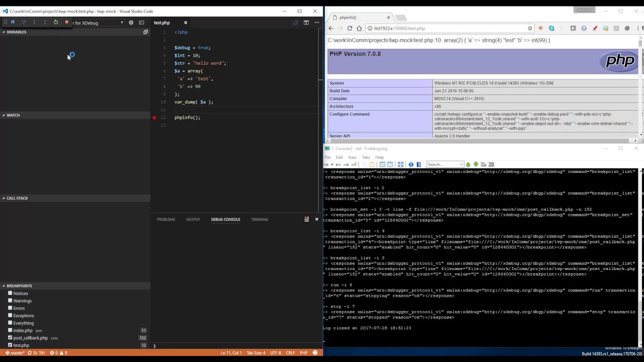This screenshot has height=362, width=644.
Task: Pause the debug session in VS Code
Action: pos(13,22)
